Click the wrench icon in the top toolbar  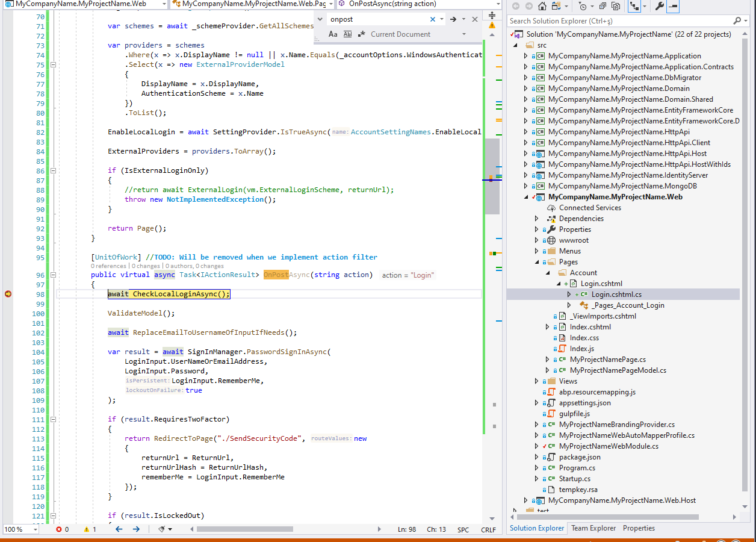(660, 6)
